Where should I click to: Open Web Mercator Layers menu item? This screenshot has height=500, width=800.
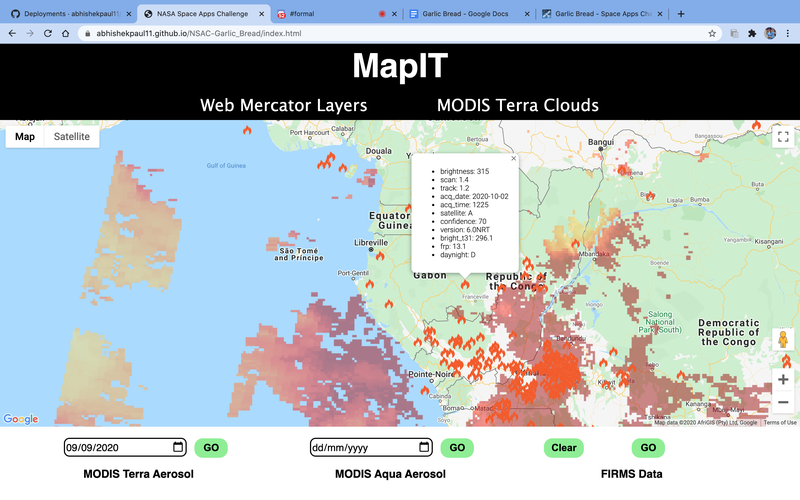(x=283, y=105)
